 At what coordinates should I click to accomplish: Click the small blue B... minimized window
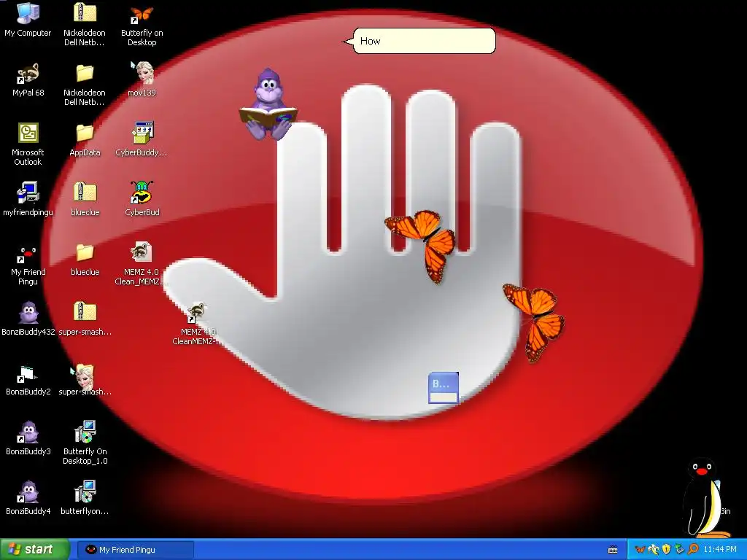pyautogui.click(x=444, y=388)
